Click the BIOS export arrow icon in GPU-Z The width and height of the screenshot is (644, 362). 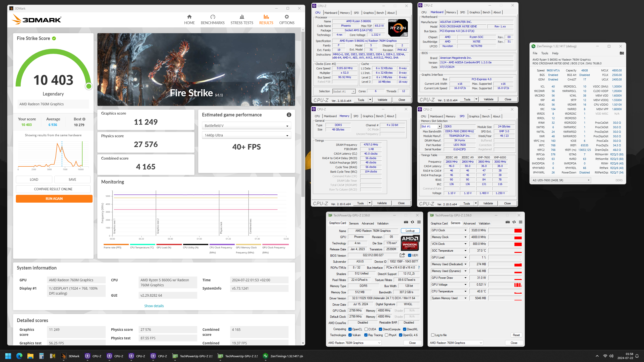[402, 255]
